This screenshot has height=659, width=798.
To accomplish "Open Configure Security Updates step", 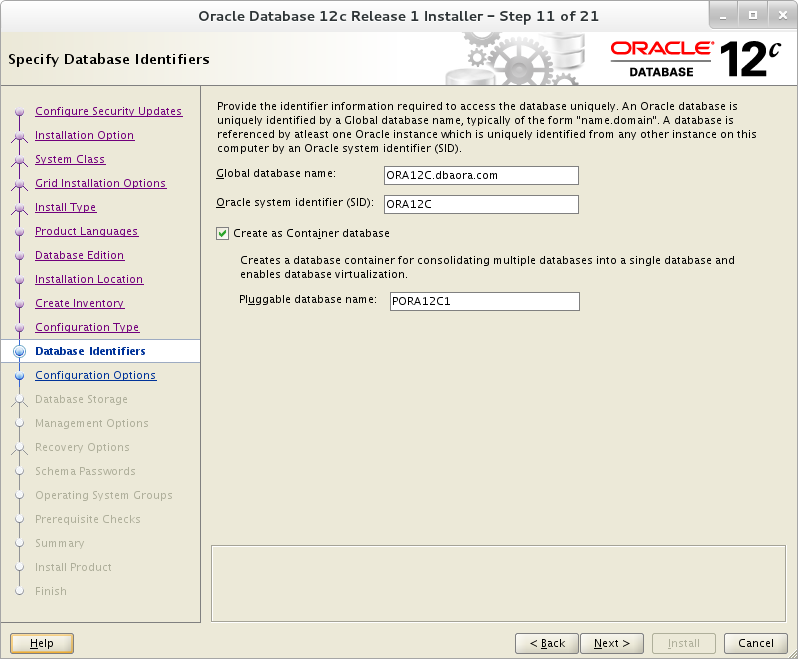I will (108, 111).
